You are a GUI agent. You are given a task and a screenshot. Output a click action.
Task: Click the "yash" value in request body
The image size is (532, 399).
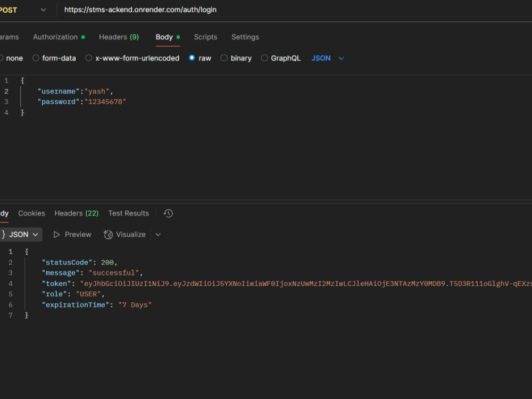97,92
